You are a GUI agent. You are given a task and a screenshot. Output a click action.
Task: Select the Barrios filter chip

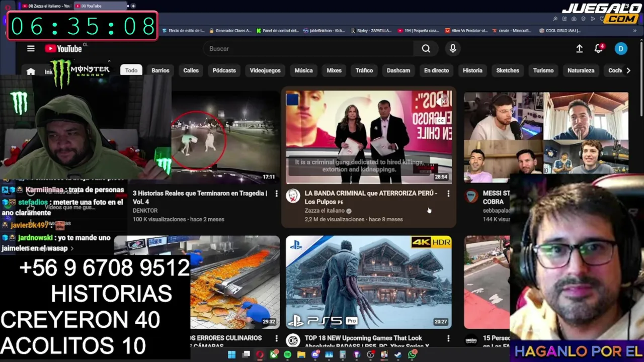tap(160, 70)
